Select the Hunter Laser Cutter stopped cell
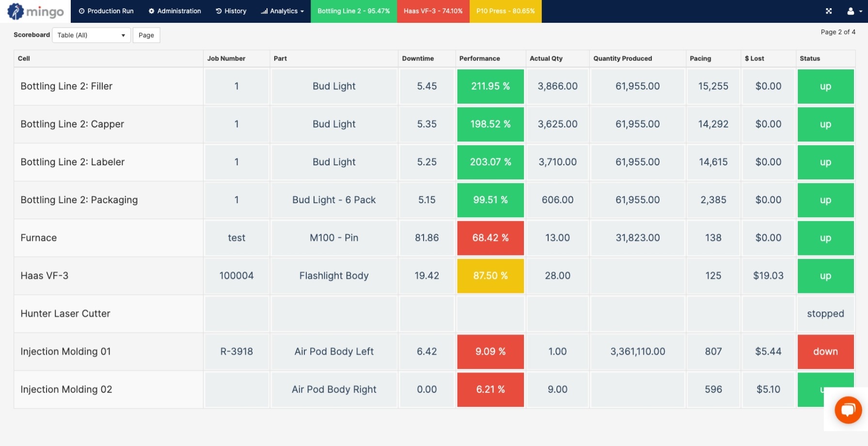This screenshot has height=446, width=868. [825, 314]
